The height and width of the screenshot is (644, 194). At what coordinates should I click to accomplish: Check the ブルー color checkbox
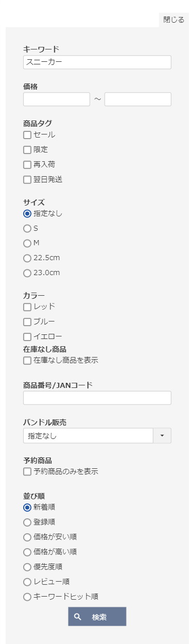pos(27,322)
